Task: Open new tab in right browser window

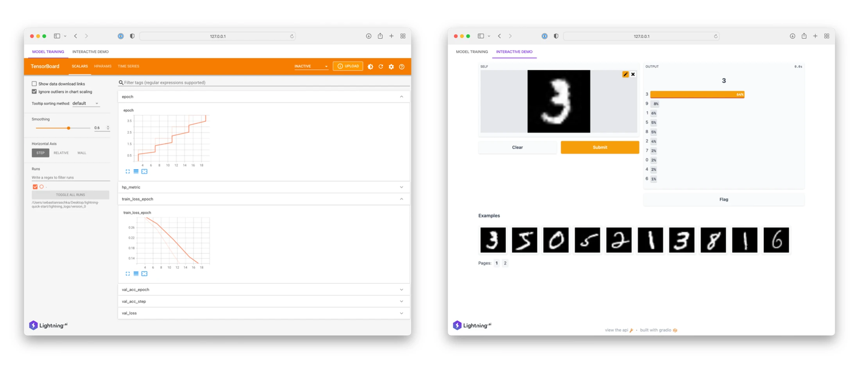Action: [x=815, y=36]
